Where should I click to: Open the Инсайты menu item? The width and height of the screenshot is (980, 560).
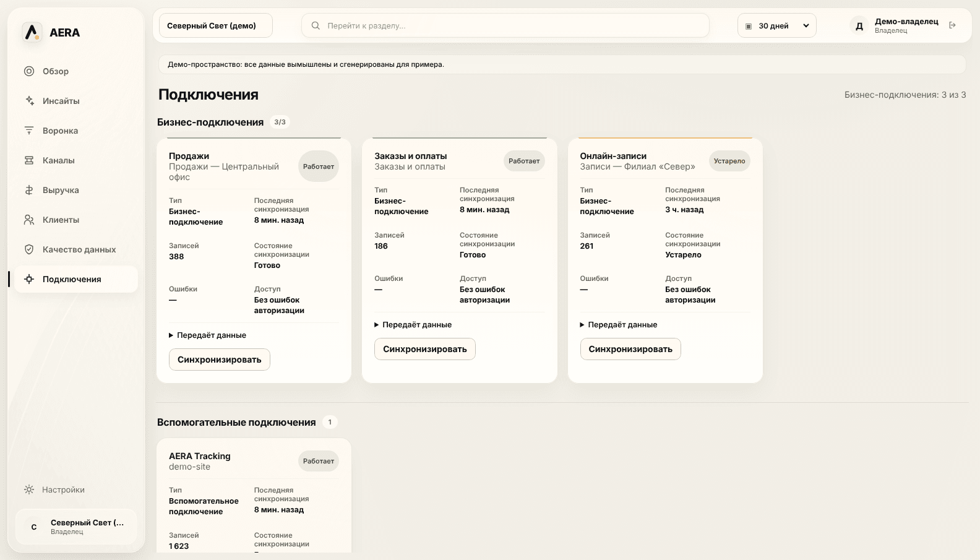point(76,101)
